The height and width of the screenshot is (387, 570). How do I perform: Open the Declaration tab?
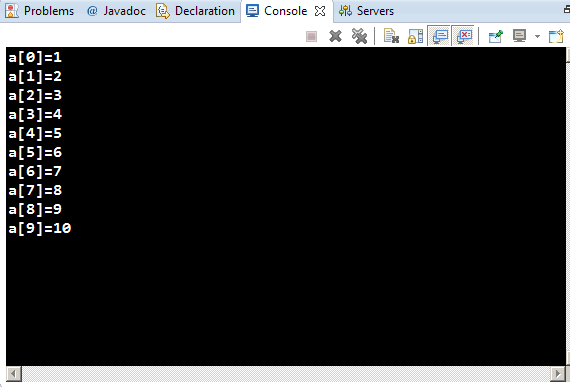[x=195, y=11]
